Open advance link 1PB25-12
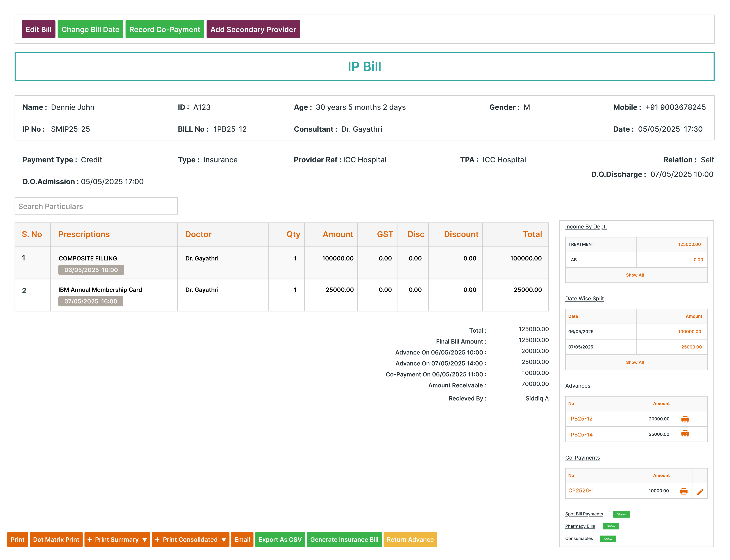The image size is (730, 560). pyautogui.click(x=580, y=419)
